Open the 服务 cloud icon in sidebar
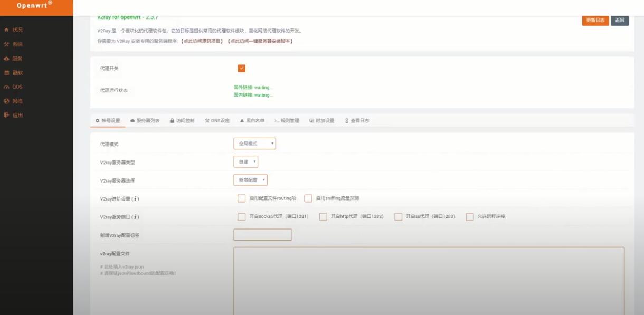The height and width of the screenshot is (315, 644). coord(6,59)
